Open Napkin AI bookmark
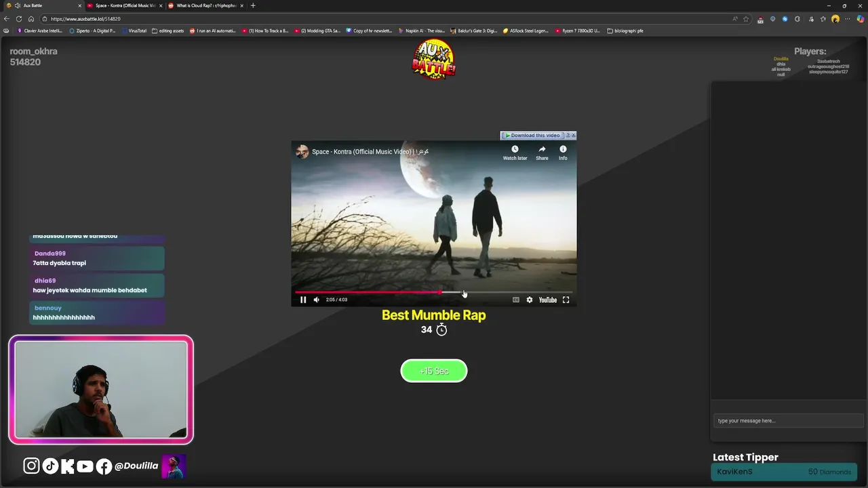Viewport: 868px width, 488px height. point(422,30)
